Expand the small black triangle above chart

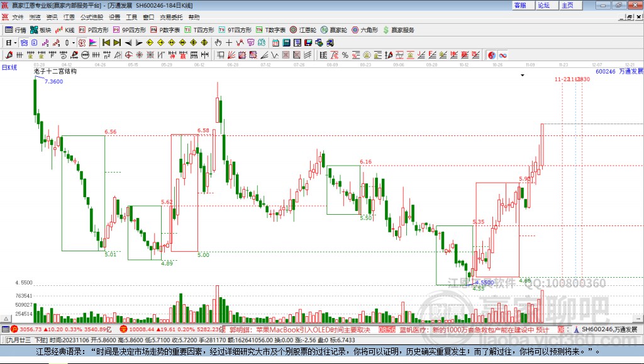click(x=523, y=76)
